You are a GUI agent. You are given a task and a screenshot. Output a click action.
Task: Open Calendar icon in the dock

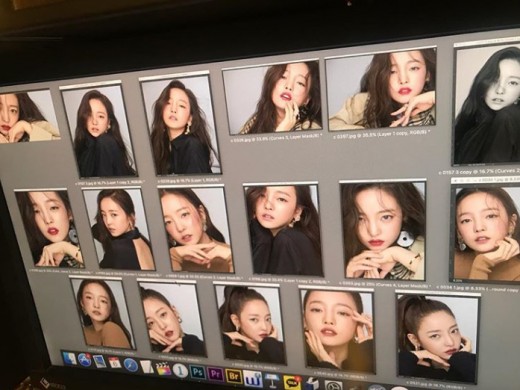coord(115,363)
